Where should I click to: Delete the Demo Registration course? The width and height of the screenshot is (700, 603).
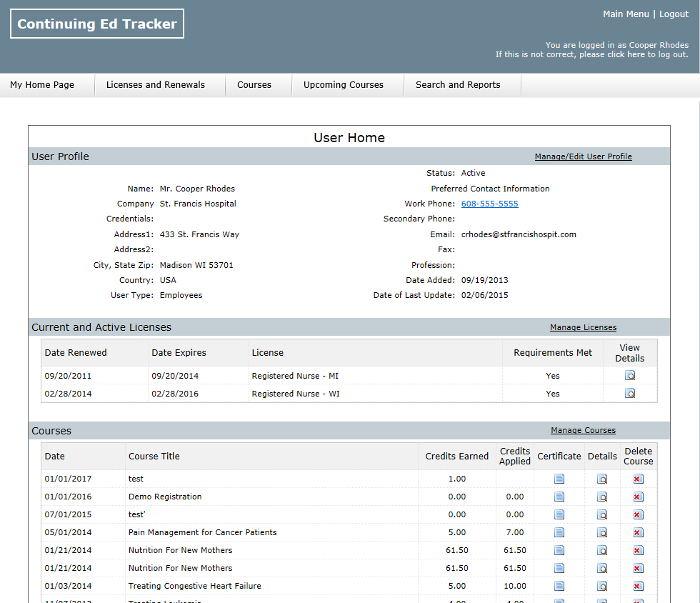[x=638, y=497]
